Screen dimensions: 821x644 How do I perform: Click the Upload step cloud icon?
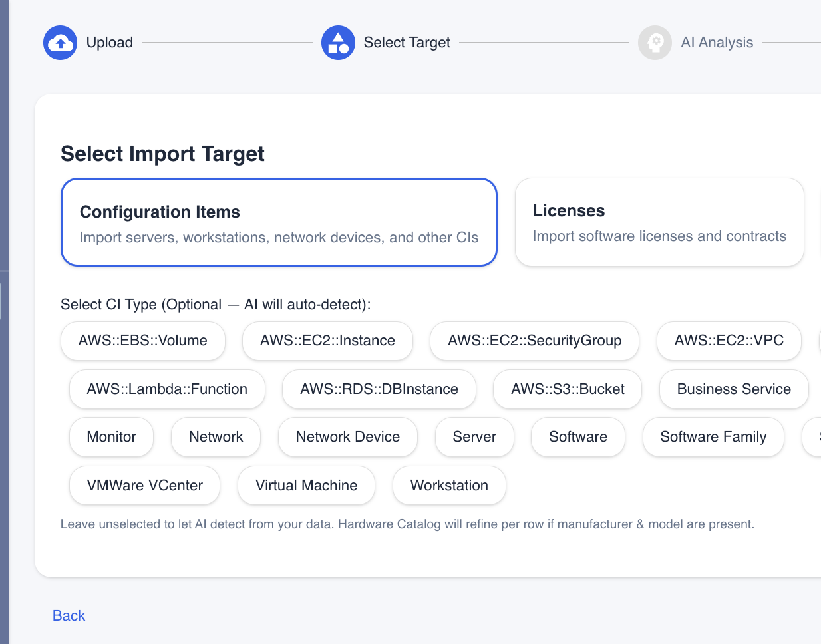(60, 42)
